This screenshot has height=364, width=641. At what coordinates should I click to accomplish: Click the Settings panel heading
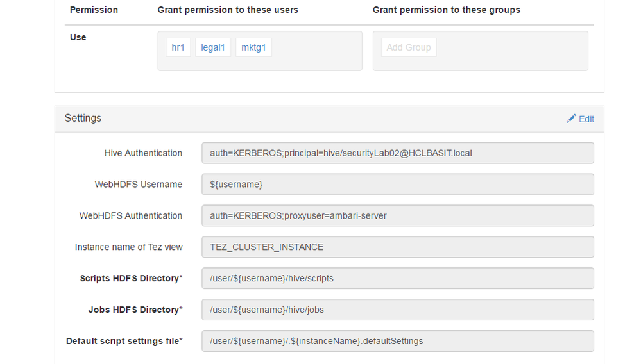point(83,119)
